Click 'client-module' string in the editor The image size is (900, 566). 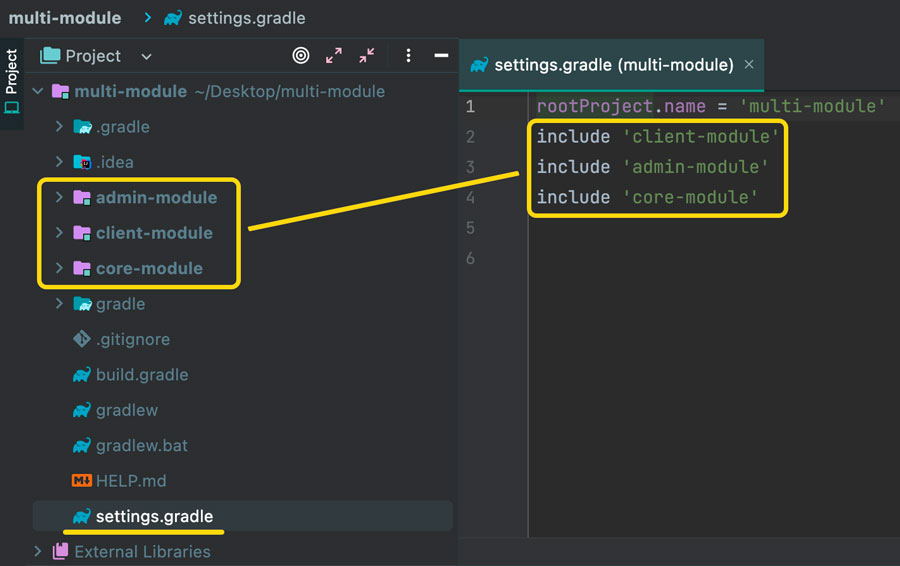click(701, 137)
